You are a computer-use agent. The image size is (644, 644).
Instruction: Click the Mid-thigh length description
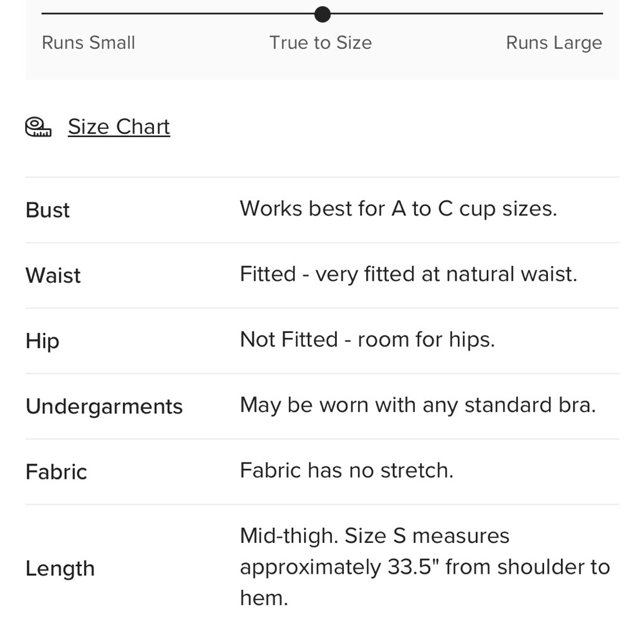425,567
